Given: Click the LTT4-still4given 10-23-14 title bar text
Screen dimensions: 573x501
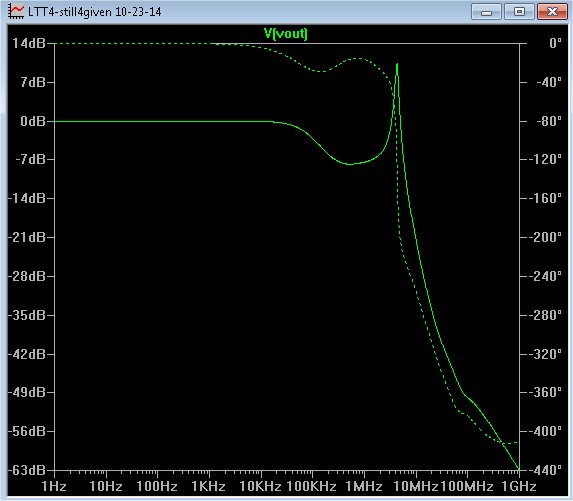Looking at the screenshot, I should (95, 12).
